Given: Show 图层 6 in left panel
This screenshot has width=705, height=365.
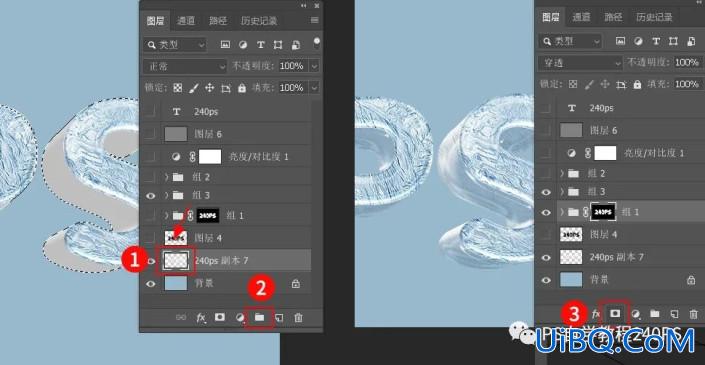Looking at the screenshot, I should [151, 134].
